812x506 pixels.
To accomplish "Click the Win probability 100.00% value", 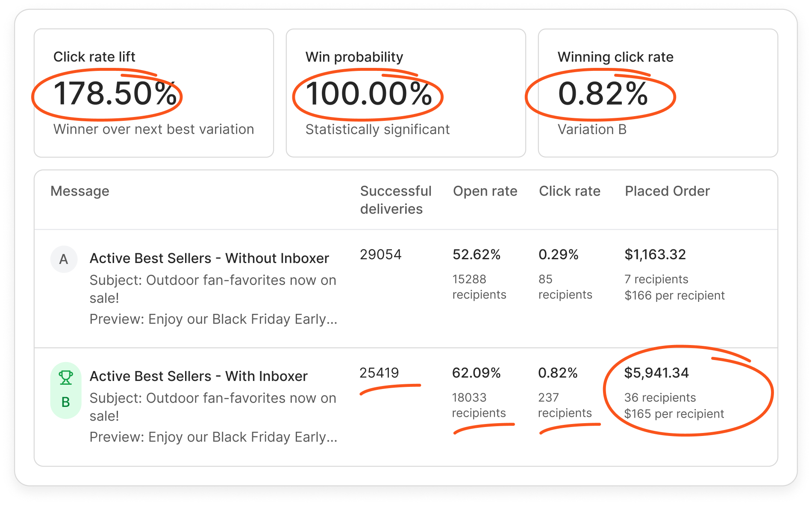I will coord(368,94).
